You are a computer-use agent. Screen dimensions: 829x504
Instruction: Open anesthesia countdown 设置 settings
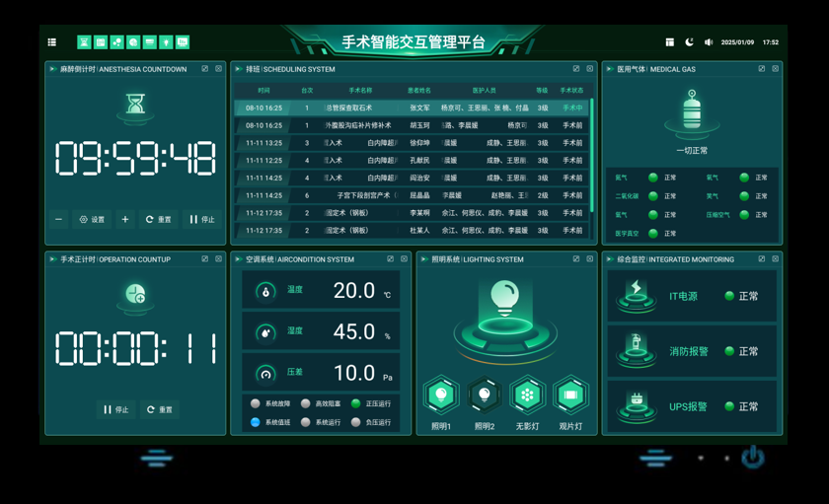(92, 220)
